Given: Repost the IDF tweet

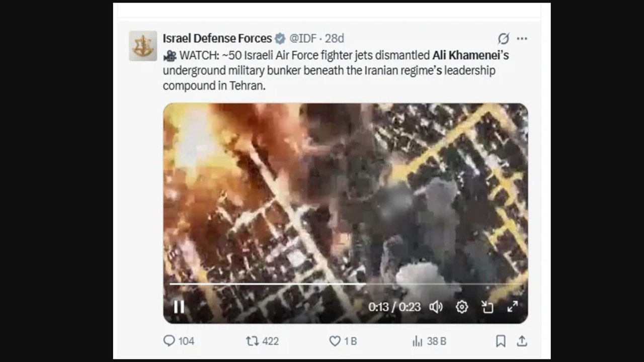Looking at the screenshot, I should (252, 341).
